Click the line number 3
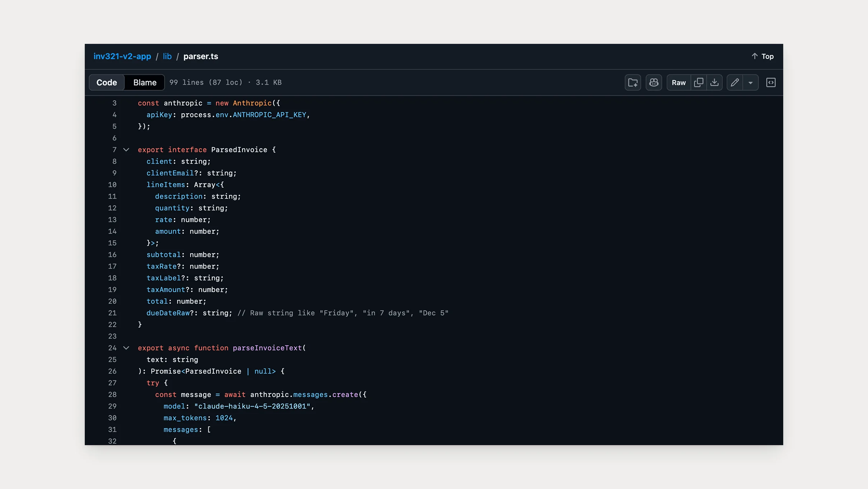This screenshot has width=868, height=489. click(115, 103)
